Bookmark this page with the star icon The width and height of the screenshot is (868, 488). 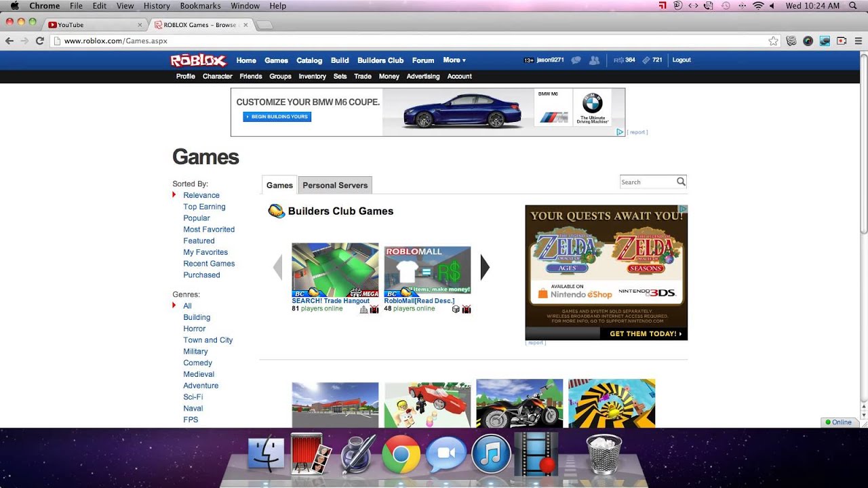click(x=773, y=41)
